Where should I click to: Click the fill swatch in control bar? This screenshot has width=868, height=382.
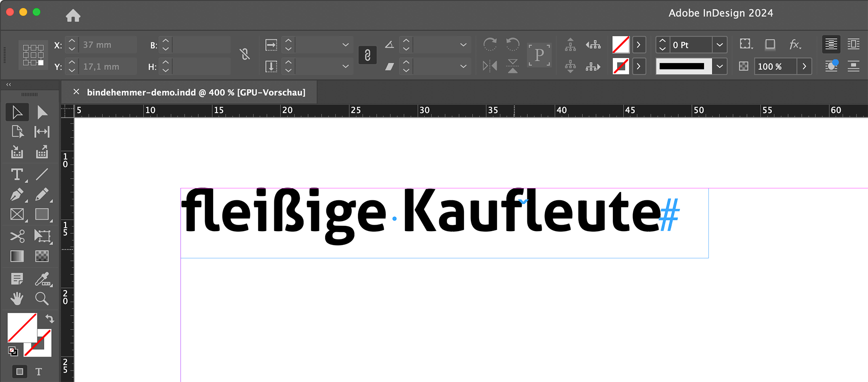(621, 45)
